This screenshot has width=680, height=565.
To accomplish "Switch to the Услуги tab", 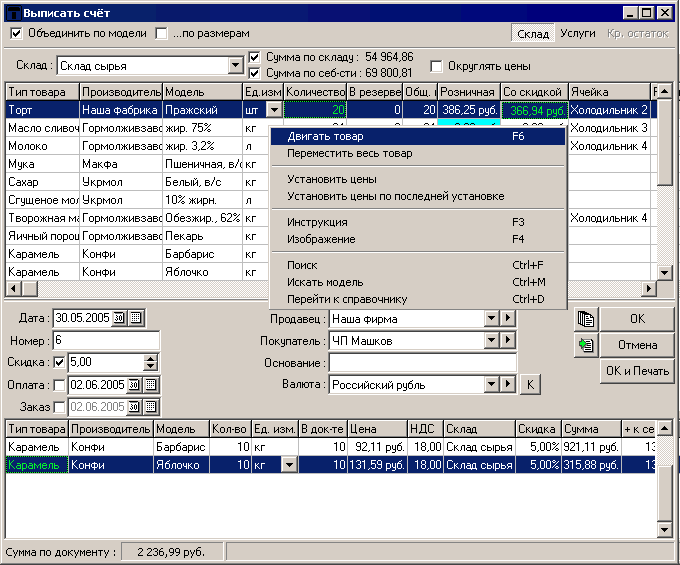I will click(578, 34).
